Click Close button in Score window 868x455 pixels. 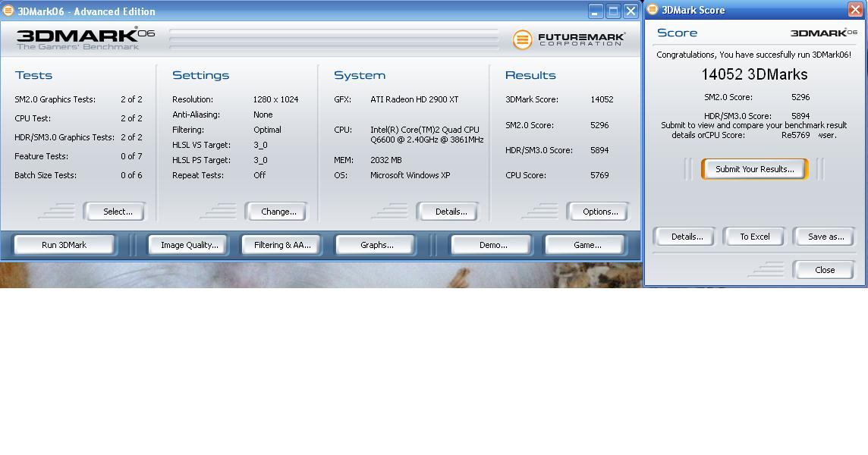824,269
